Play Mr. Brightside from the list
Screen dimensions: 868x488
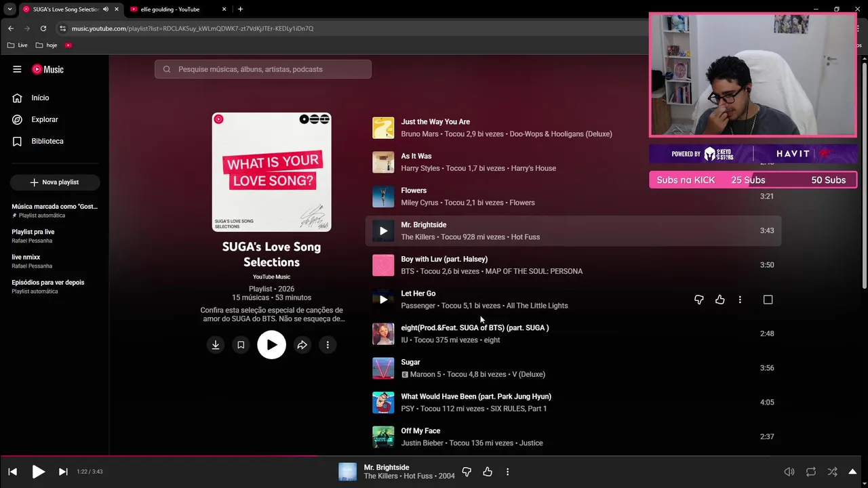383,231
